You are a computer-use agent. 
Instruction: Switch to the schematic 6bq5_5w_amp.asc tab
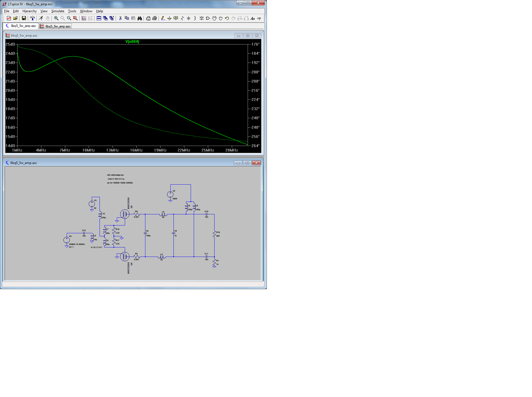[x=21, y=26]
